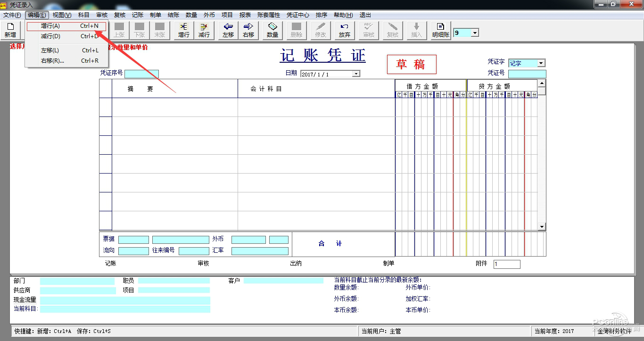Image resolution: width=644 pixels, height=341 pixels.
Task: Click the 附件 attachment count field
Action: pos(507,264)
